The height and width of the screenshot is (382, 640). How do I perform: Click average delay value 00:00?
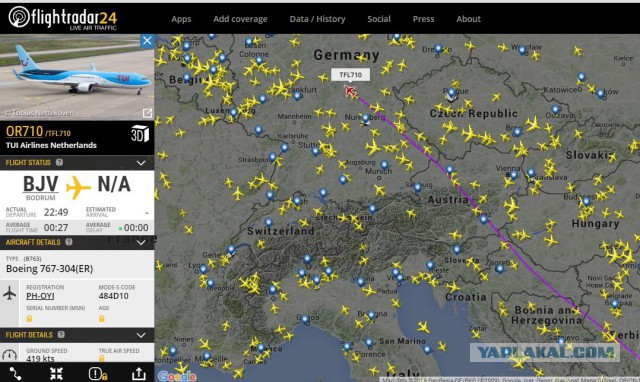136,228
